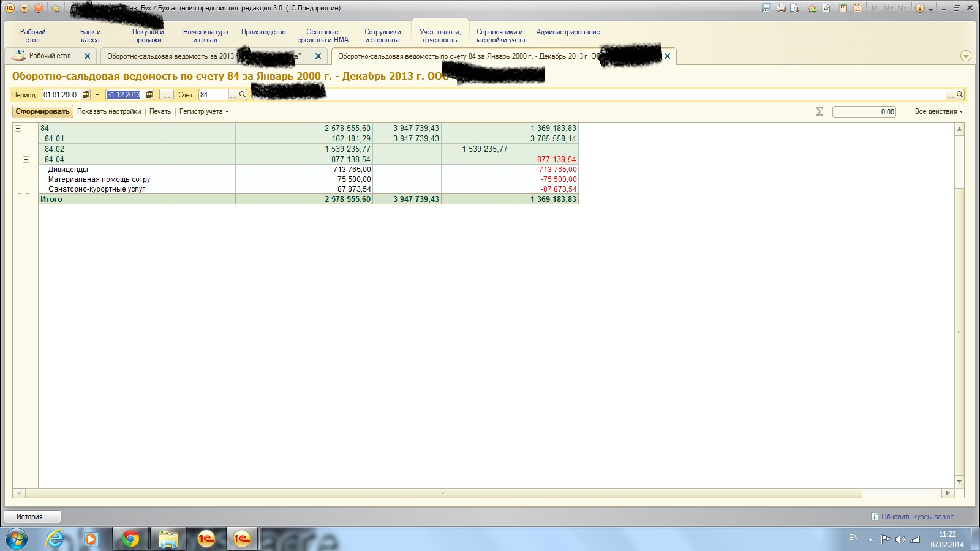Click the 84.01 subaccount row
Image resolution: width=980 pixels, height=551 pixels.
(x=308, y=139)
